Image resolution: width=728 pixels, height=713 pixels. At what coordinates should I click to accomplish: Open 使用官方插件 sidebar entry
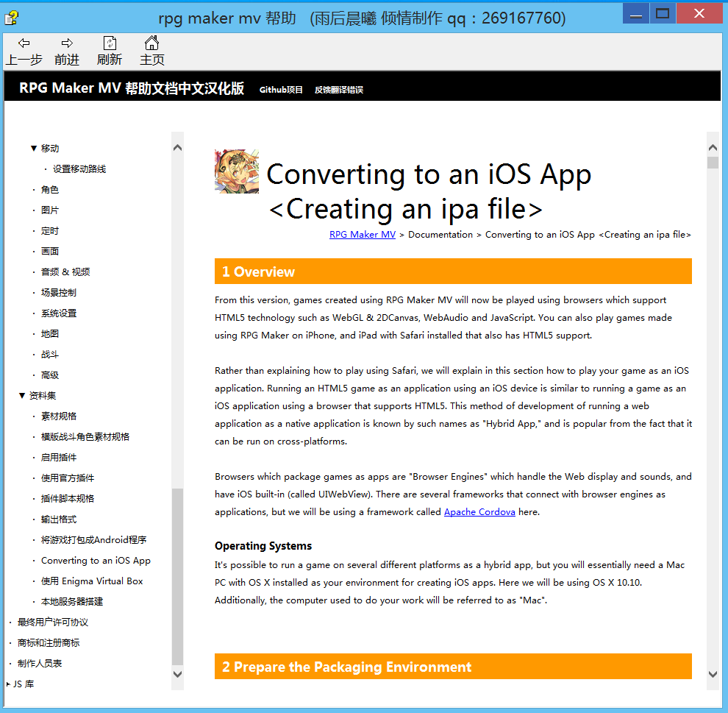pos(68,478)
